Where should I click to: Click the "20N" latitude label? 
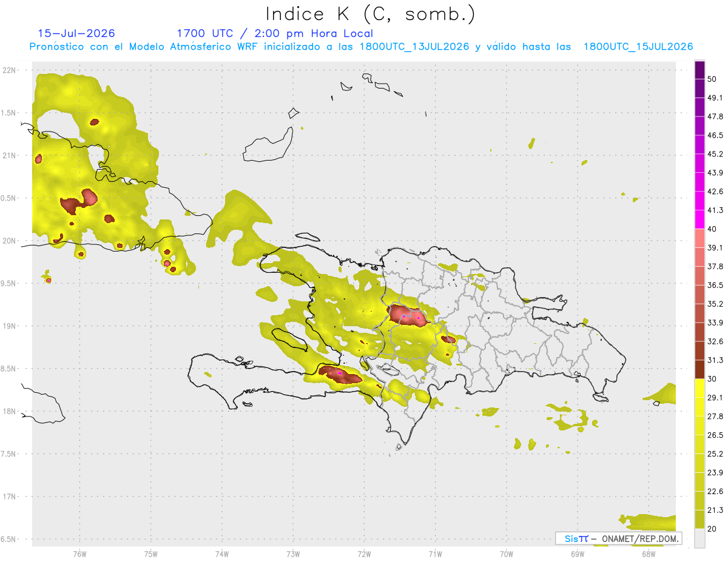[x=10, y=241]
